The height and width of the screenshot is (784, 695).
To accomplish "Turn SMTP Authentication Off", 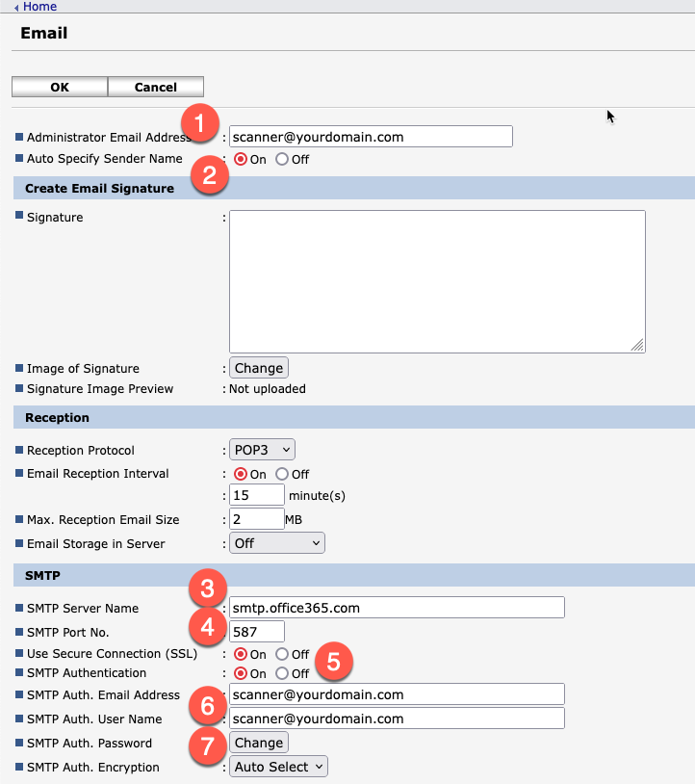I will tap(282, 673).
